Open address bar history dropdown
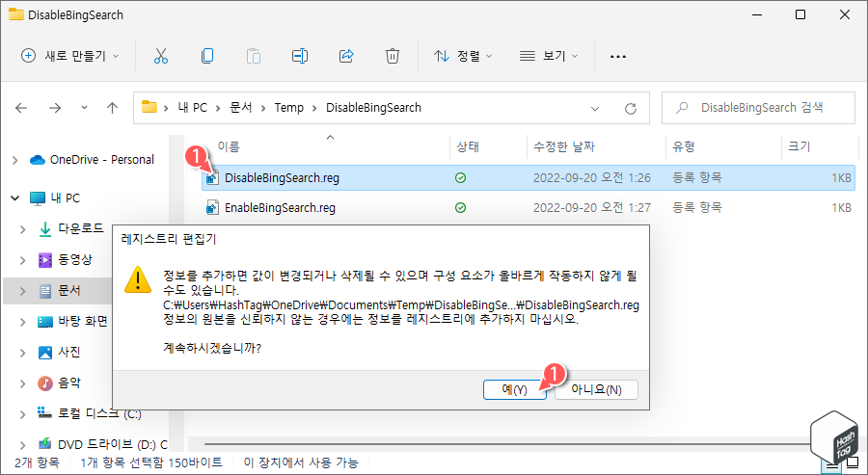Image resolution: width=868 pixels, height=475 pixels. (x=595, y=108)
